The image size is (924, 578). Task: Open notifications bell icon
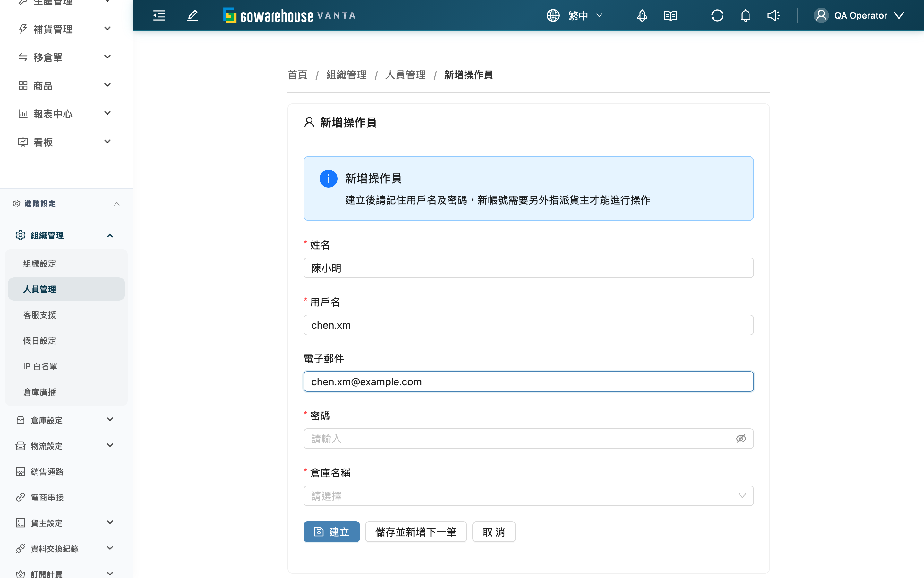tap(745, 15)
